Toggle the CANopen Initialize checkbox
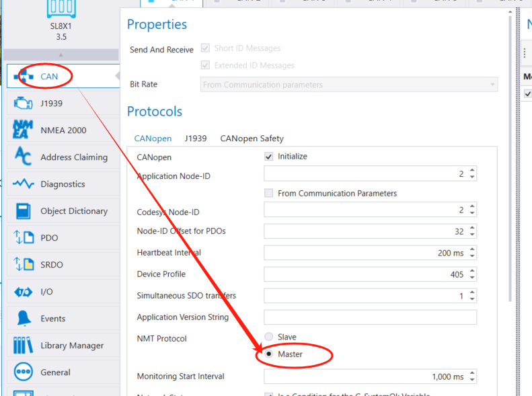The width and height of the screenshot is (532, 396). tap(269, 157)
